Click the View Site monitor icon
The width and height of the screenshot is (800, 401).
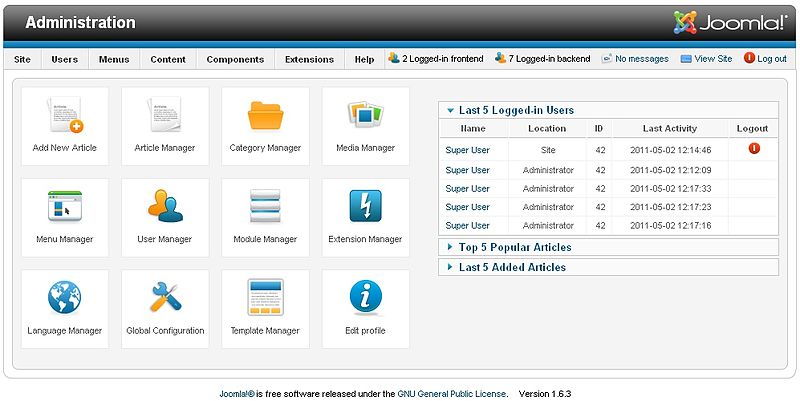coord(686,59)
